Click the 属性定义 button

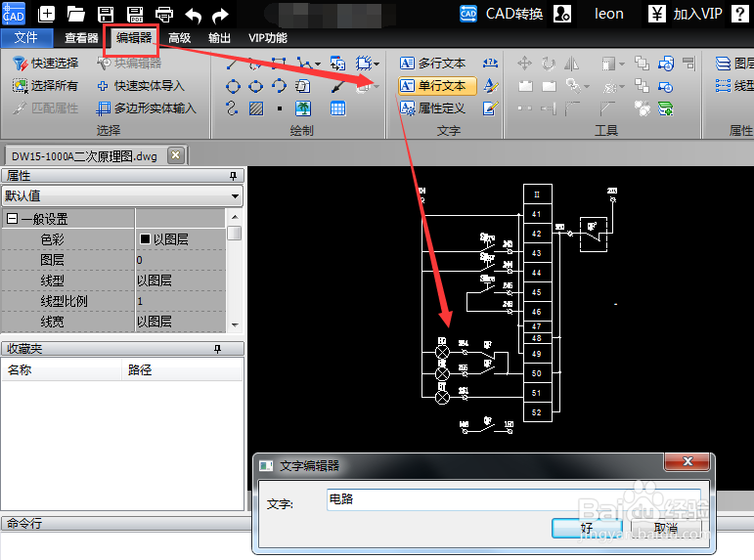pos(433,108)
